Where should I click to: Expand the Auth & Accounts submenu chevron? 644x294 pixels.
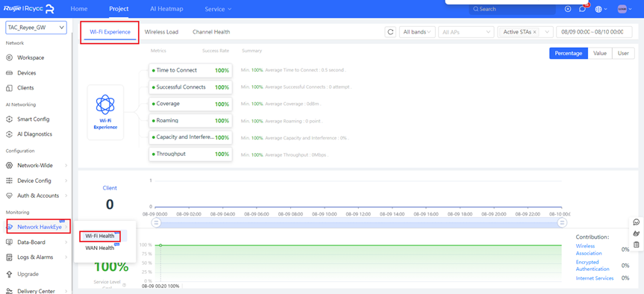click(x=66, y=196)
